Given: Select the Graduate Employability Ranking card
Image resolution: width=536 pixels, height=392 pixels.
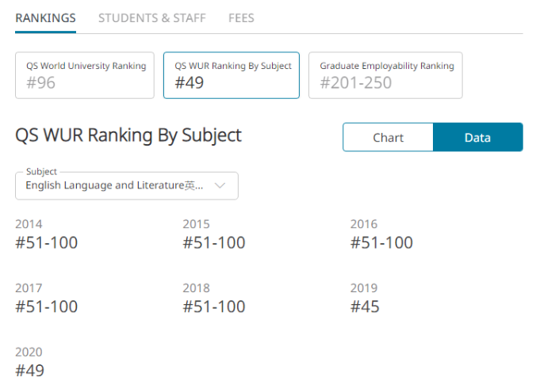Looking at the screenshot, I should 385,75.
